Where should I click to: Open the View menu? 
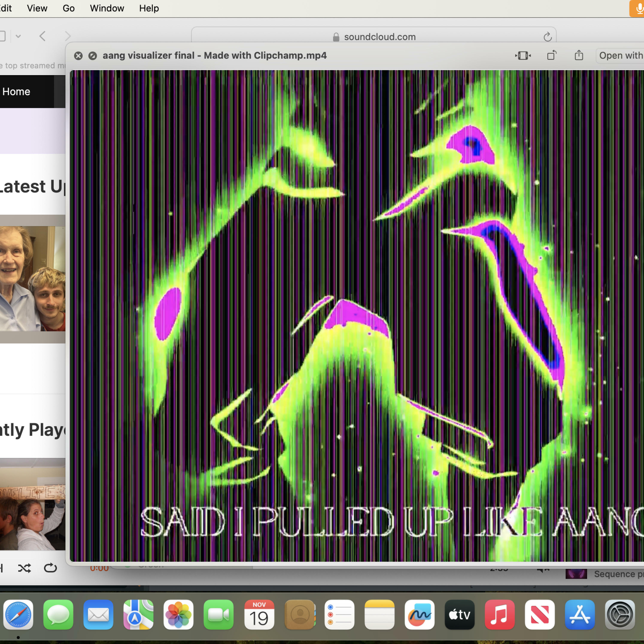click(37, 8)
